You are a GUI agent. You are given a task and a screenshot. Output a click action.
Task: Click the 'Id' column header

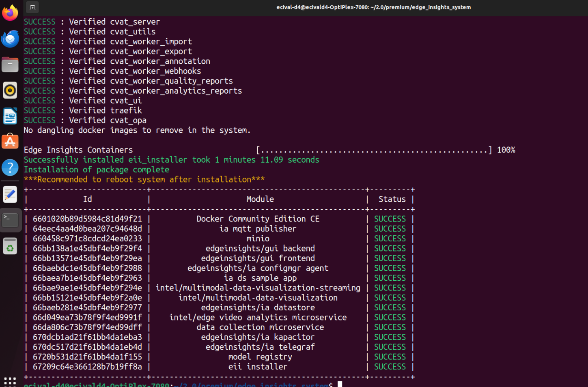[x=88, y=199]
